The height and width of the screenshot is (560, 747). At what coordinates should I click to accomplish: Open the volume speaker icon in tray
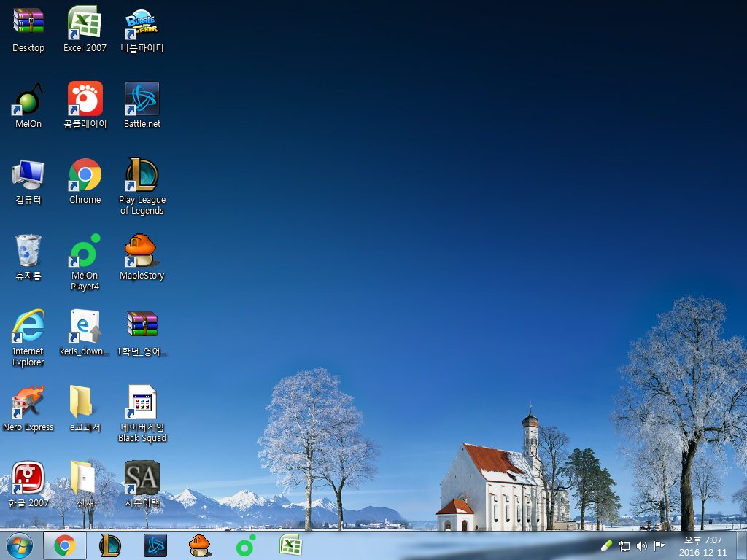pos(642,545)
